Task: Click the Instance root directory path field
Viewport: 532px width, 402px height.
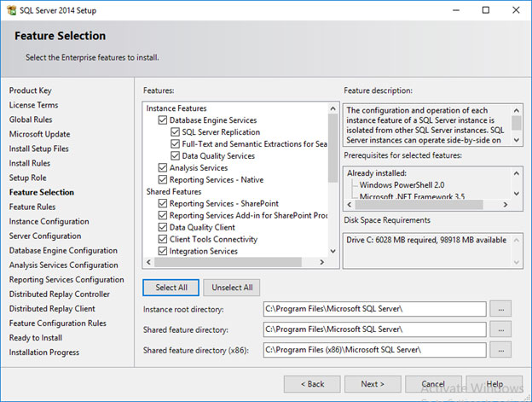Action: click(x=374, y=309)
